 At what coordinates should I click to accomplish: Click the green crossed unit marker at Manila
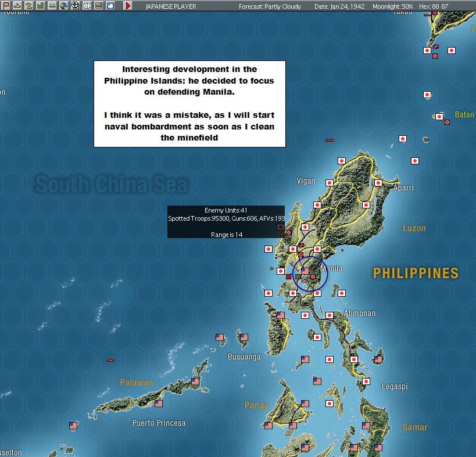click(x=298, y=276)
